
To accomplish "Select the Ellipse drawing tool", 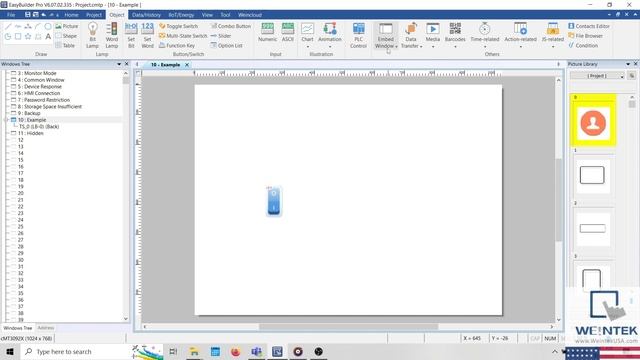I will coord(48,27).
